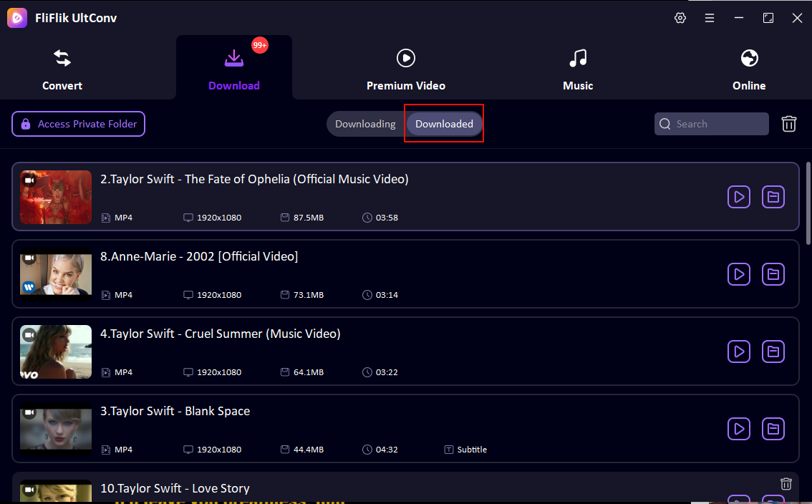Click video camera badge on Ophelia thumbnail

click(29, 180)
